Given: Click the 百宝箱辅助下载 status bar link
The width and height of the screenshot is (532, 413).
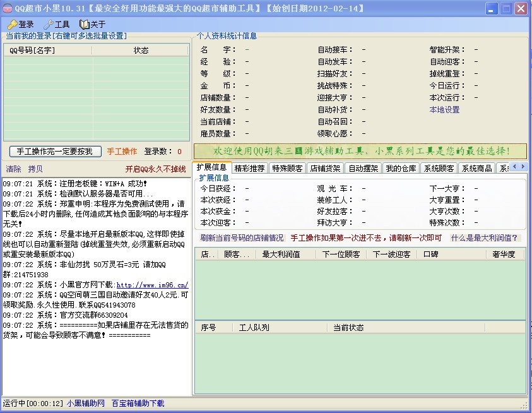Looking at the screenshot, I should tap(138, 404).
